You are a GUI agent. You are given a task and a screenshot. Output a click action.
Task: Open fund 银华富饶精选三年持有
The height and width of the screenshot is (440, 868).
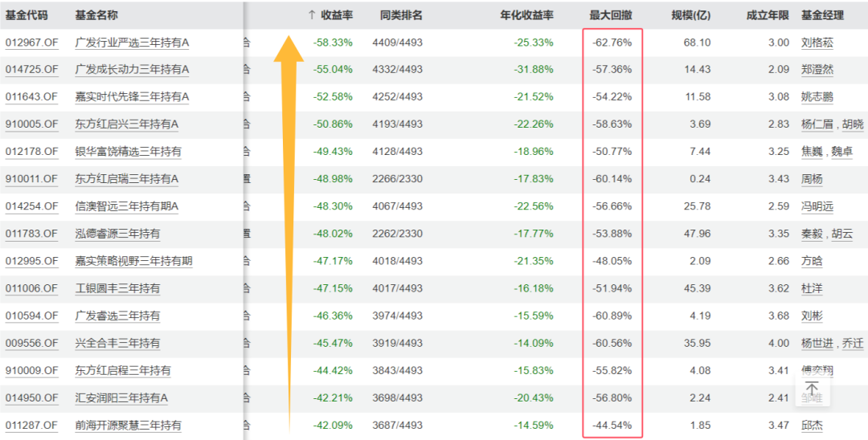coord(128,152)
